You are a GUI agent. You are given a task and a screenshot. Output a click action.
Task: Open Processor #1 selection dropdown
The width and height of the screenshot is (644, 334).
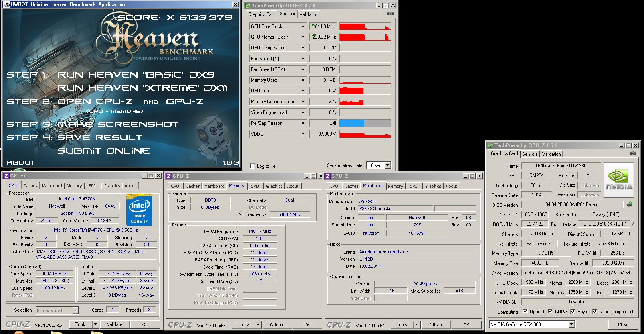click(x=75, y=310)
